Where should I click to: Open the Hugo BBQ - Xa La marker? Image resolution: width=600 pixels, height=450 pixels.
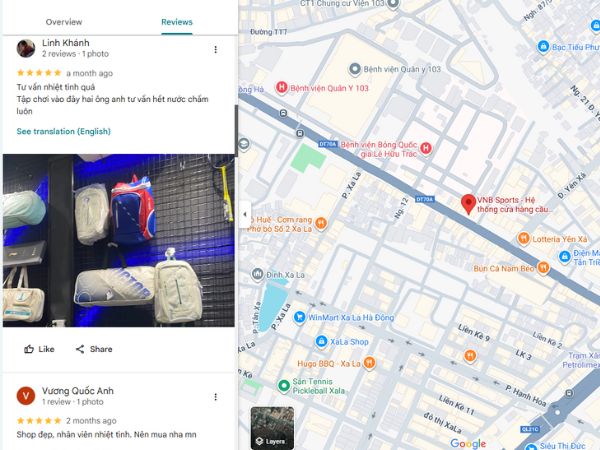(x=369, y=363)
